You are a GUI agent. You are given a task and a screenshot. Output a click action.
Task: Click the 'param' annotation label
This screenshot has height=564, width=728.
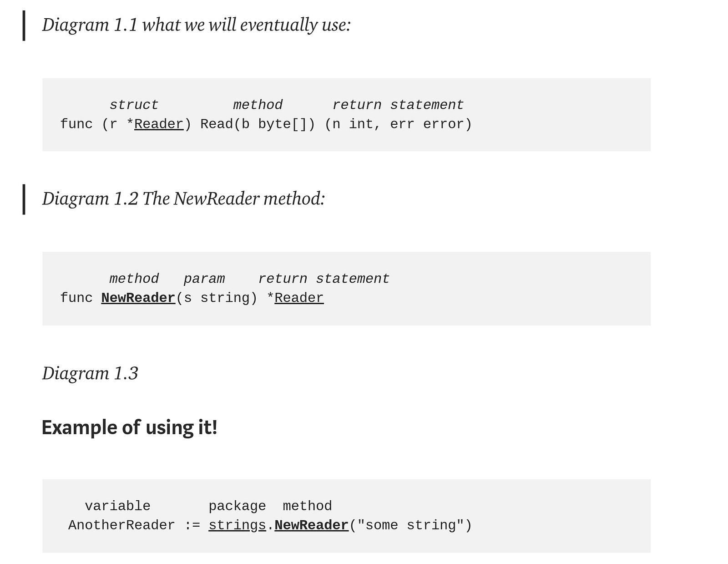204,279
